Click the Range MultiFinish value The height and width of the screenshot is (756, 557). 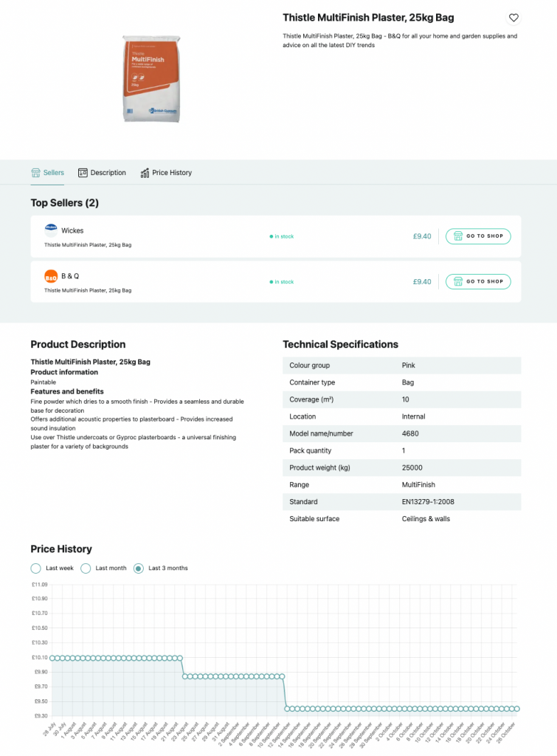point(418,484)
